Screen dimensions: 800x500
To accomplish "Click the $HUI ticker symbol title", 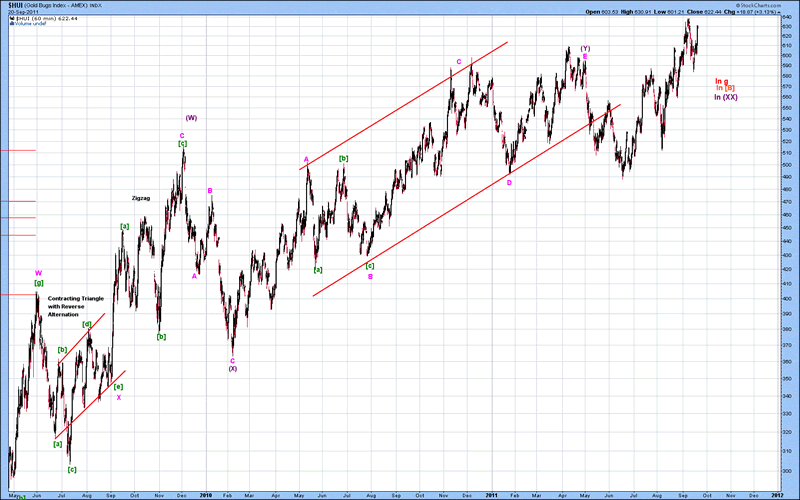I will tap(10, 5).
